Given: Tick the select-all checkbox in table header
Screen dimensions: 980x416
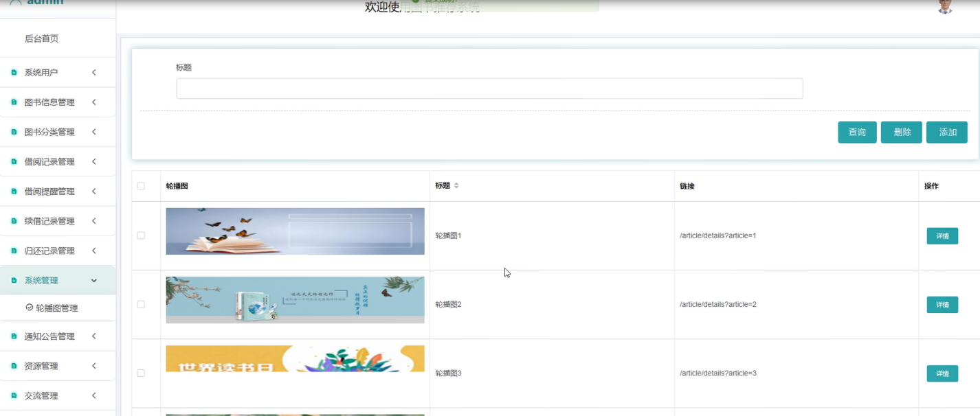Looking at the screenshot, I should pos(141,186).
